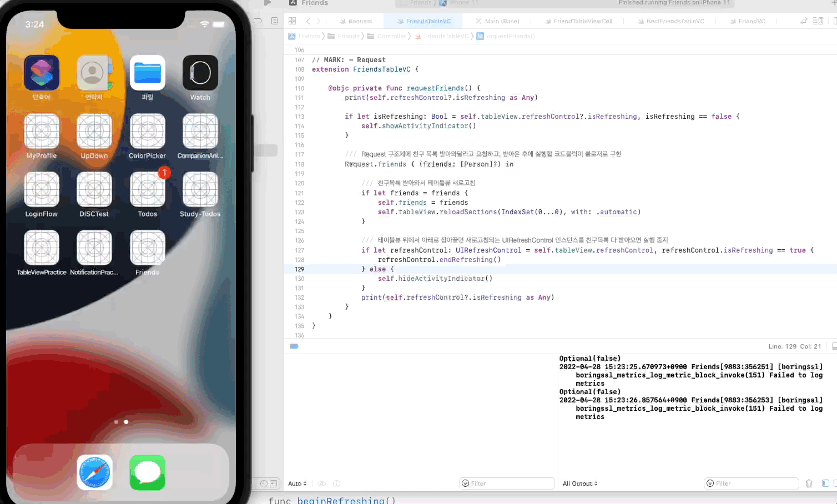Viewport: 837px width, 504px height.
Task: Launch the ColorPicker app
Action: coord(147,131)
